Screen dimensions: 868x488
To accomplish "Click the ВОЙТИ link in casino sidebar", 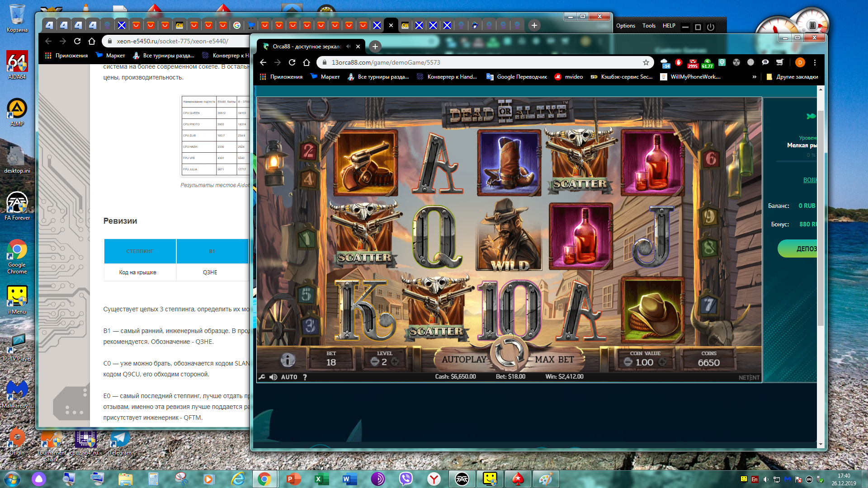I will 810,180.
